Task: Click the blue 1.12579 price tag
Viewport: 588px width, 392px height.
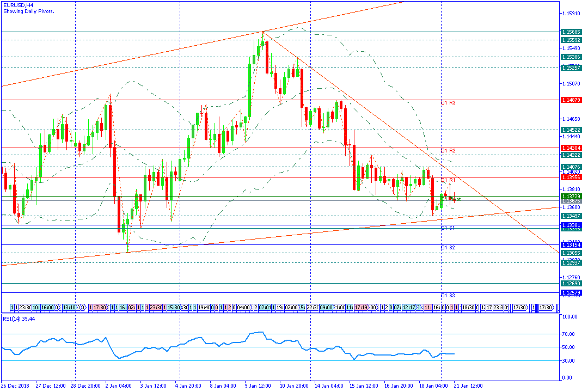Action: (570, 293)
